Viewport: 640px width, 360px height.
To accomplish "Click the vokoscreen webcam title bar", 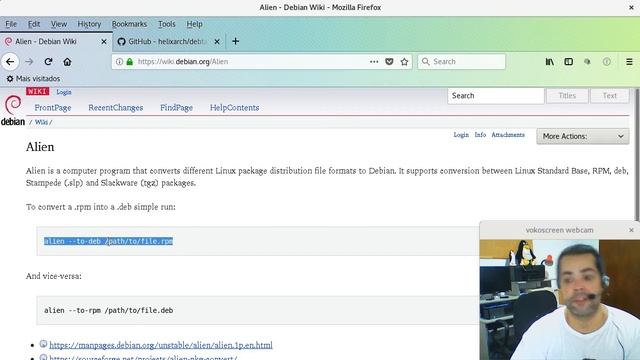I will 559,230.
